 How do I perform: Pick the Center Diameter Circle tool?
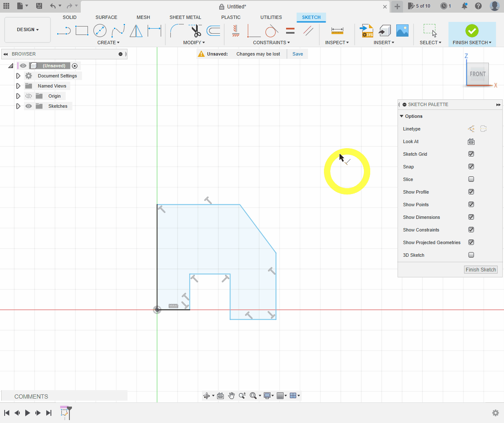(100, 31)
